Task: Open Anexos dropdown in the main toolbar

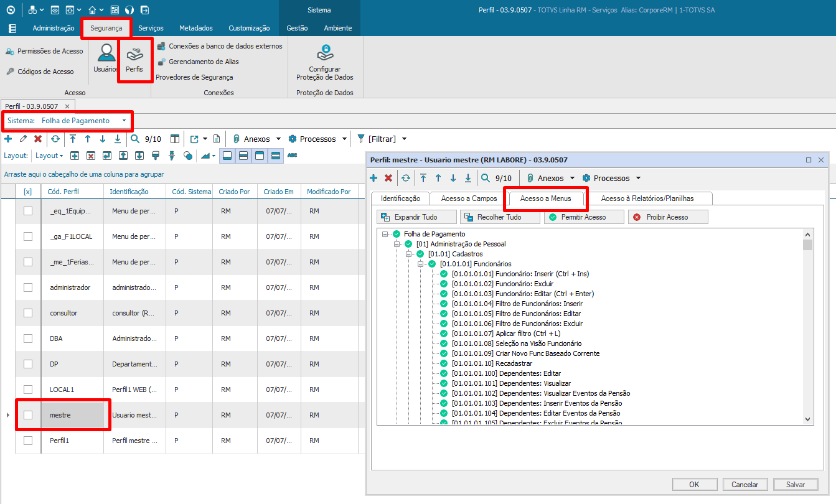Action: coord(278,139)
